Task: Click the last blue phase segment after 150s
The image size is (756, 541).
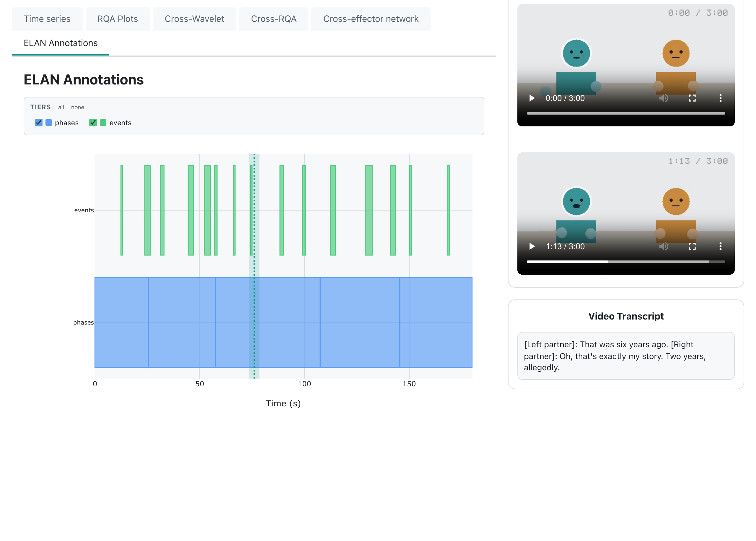Action: [436, 322]
